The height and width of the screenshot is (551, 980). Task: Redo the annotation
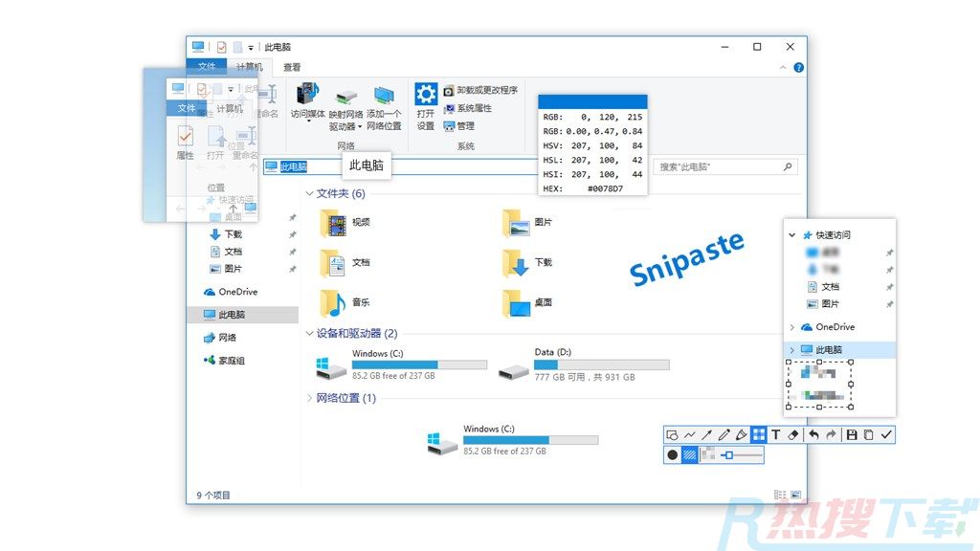coord(831,435)
